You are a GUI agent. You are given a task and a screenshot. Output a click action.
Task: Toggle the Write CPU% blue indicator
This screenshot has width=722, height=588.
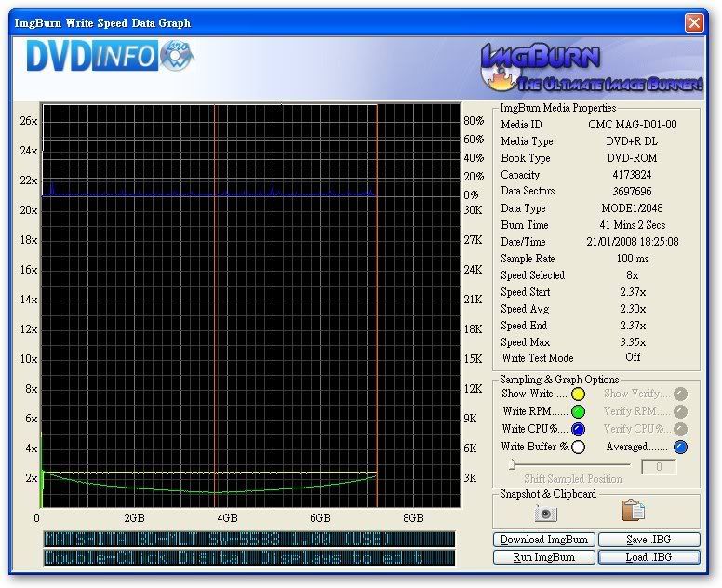tap(578, 429)
